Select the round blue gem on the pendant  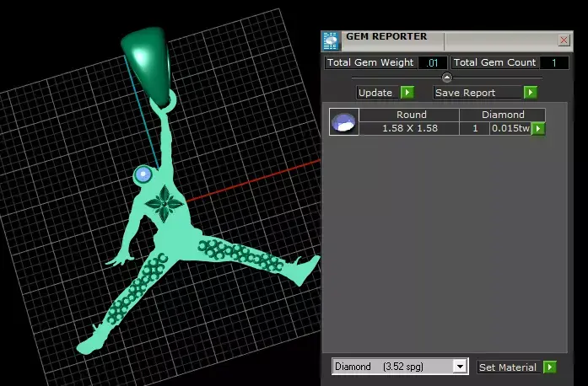click(143, 174)
